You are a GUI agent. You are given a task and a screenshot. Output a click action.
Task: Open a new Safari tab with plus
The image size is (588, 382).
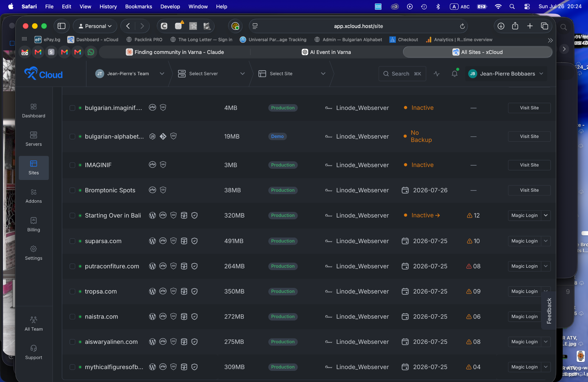click(x=530, y=26)
